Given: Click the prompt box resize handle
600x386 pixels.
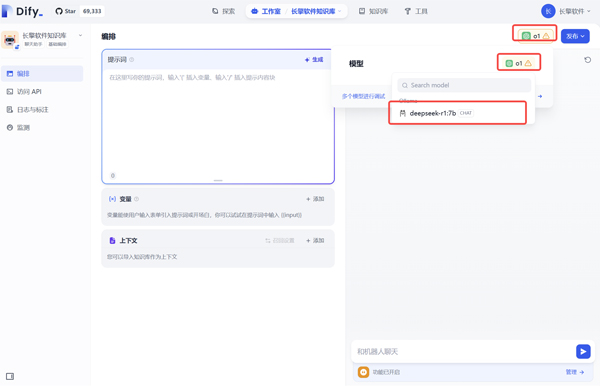Looking at the screenshot, I should point(218,180).
